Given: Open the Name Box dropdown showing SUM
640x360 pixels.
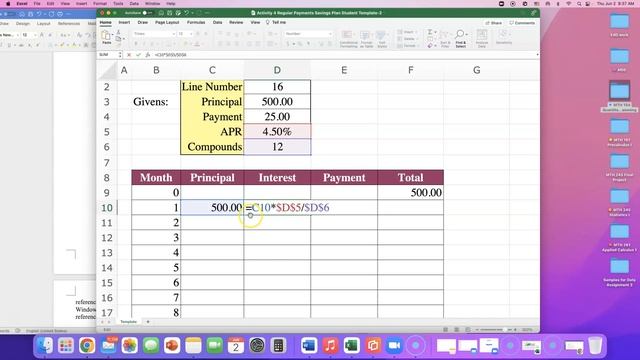Looking at the screenshot, I should pyautogui.click(x=120, y=55).
